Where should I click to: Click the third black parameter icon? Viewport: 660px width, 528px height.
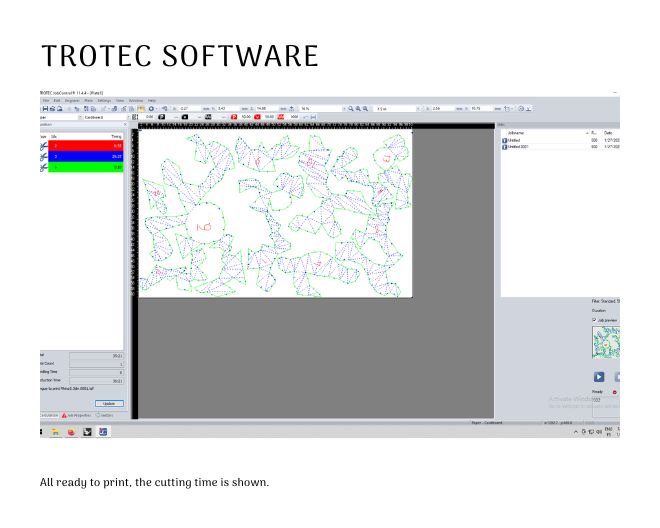[208, 117]
